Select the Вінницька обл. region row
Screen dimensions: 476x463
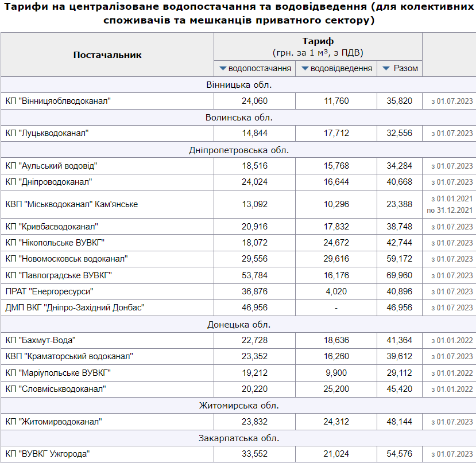(x=238, y=85)
